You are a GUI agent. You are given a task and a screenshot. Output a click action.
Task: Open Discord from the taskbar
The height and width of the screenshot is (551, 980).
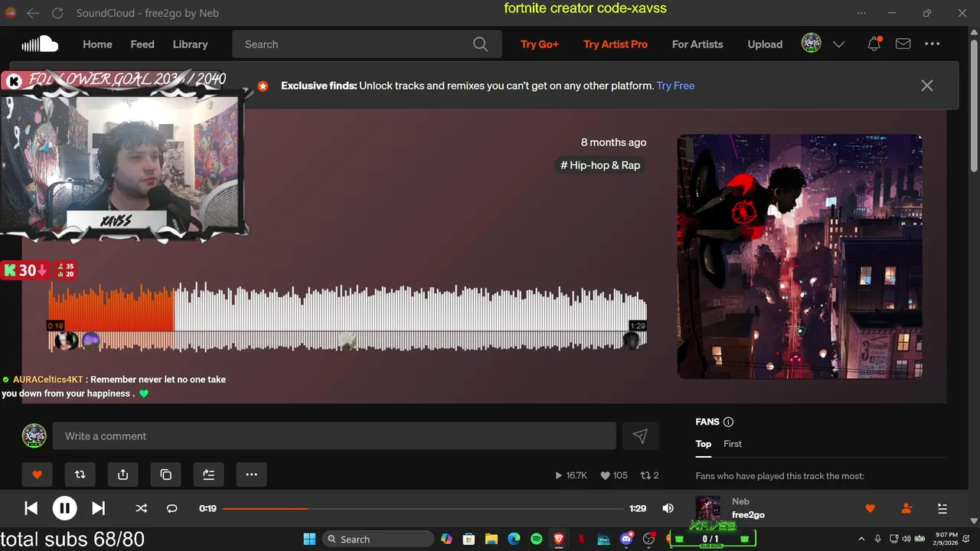coord(626,539)
